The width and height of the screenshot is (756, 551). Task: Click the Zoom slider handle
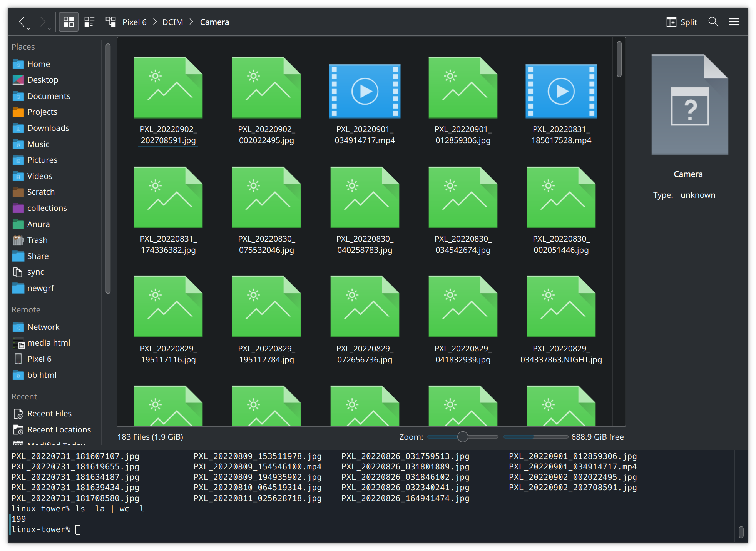coord(463,437)
